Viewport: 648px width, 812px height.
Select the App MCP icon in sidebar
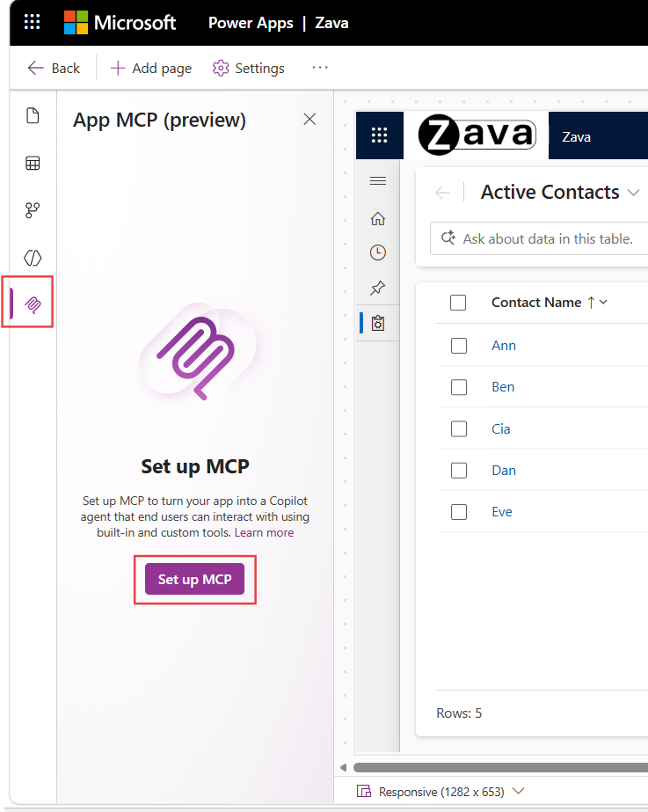[33, 304]
